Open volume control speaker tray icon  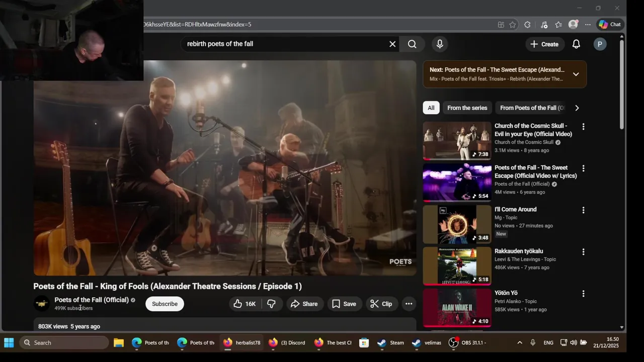pos(573,343)
